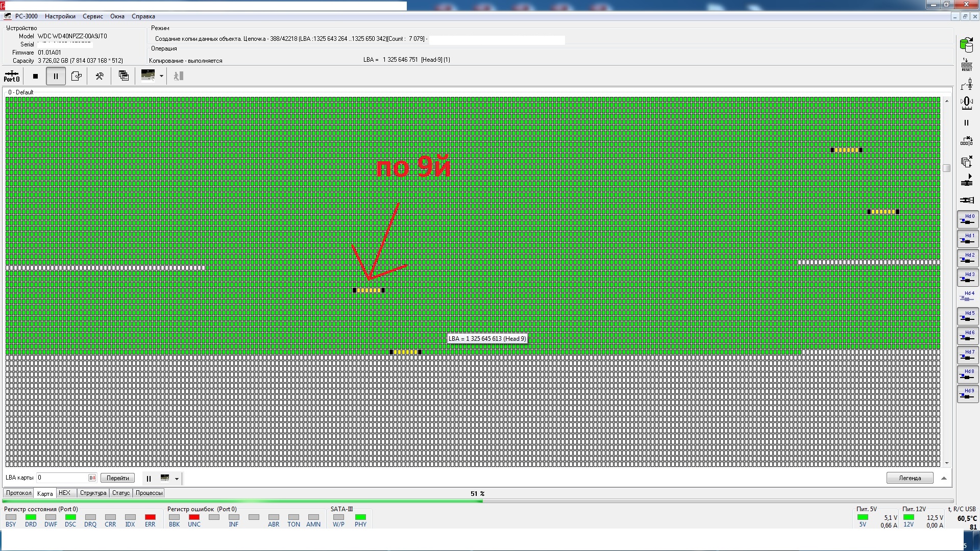Open map view dropdown arrow in top toolbar
This screenshot has width=980, height=551.
pyautogui.click(x=161, y=76)
